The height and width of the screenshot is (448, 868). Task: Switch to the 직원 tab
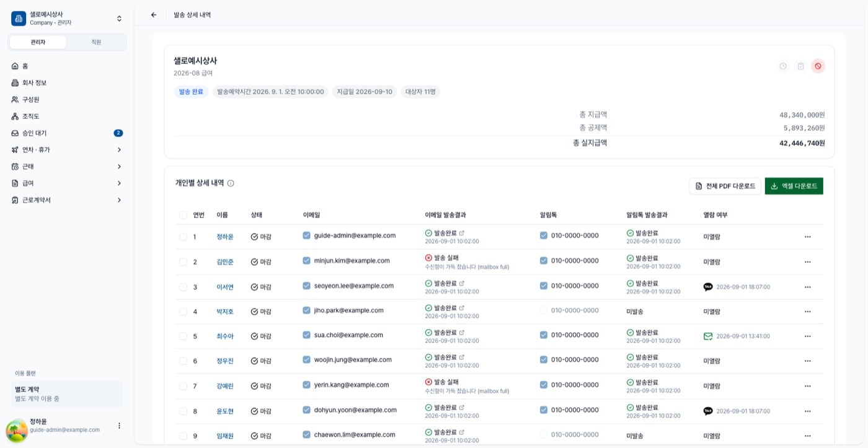96,42
